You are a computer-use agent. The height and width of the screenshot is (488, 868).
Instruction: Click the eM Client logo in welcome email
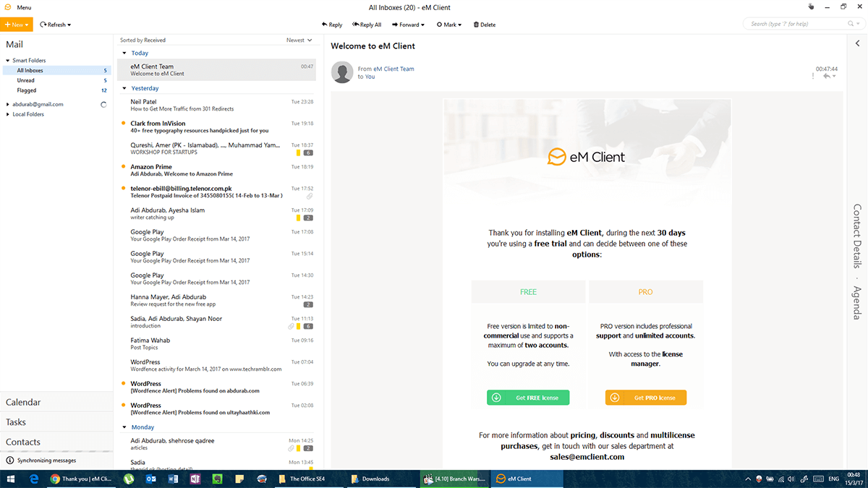[x=587, y=157]
